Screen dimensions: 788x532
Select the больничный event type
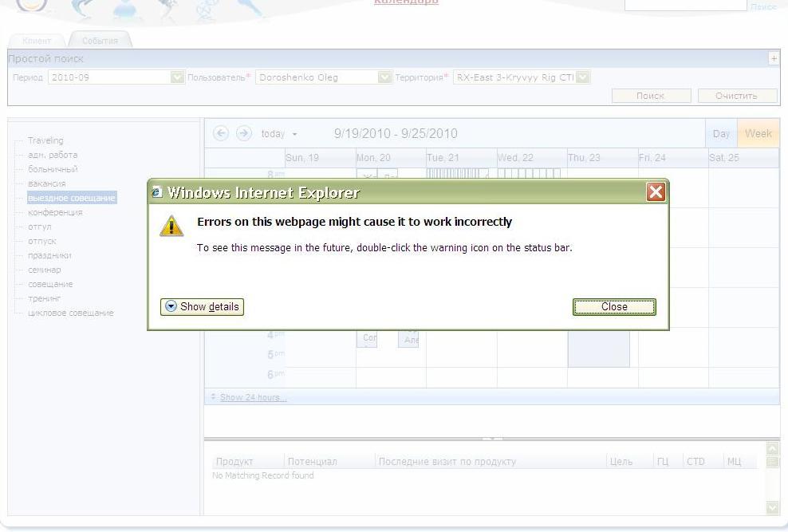pyautogui.click(x=53, y=169)
